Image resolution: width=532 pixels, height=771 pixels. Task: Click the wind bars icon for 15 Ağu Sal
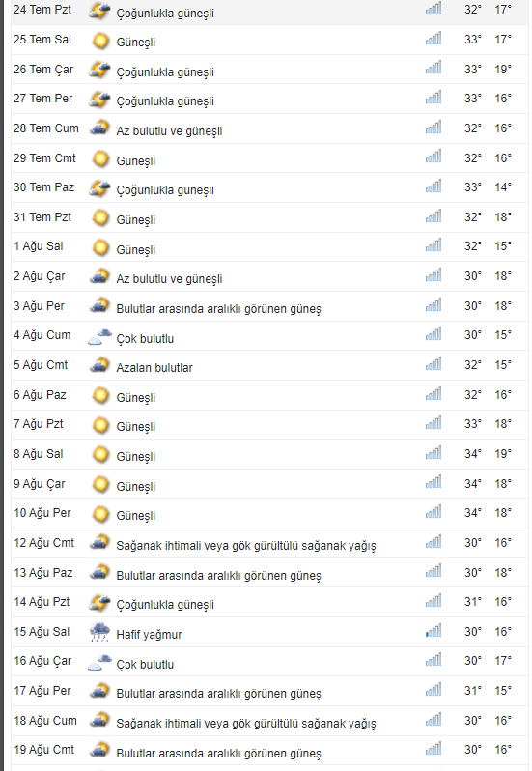tap(434, 630)
